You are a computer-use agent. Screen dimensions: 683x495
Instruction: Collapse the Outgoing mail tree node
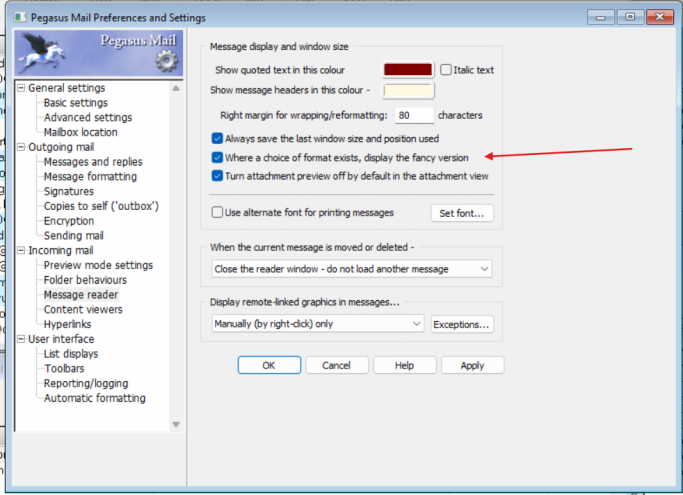(x=22, y=147)
